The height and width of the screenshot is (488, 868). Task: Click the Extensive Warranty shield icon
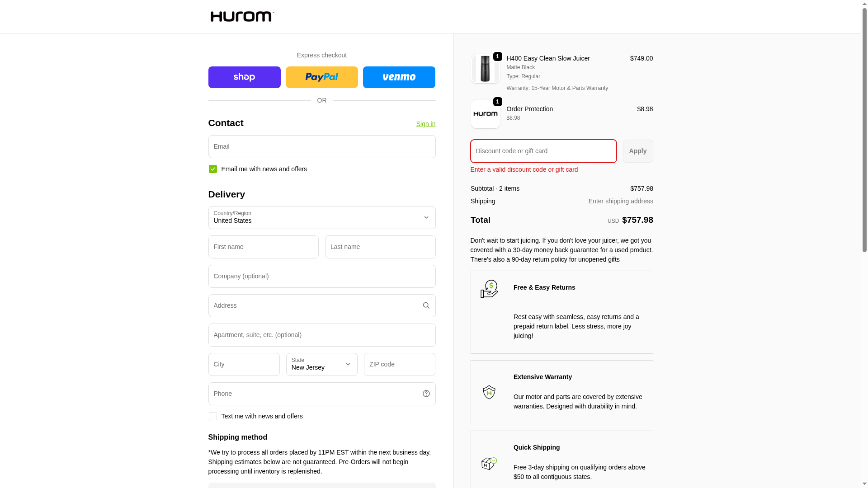pos(489,392)
